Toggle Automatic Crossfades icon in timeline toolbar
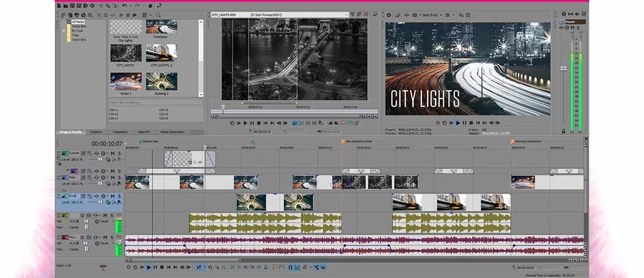The height and width of the screenshot is (278, 644). click(x=297, y=267)
